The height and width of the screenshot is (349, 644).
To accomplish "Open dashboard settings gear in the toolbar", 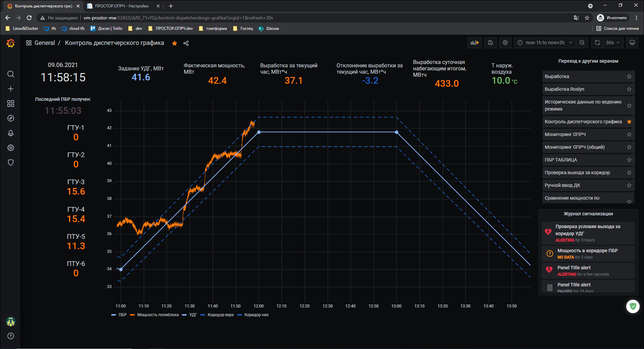I will click(x=505, y=43).
